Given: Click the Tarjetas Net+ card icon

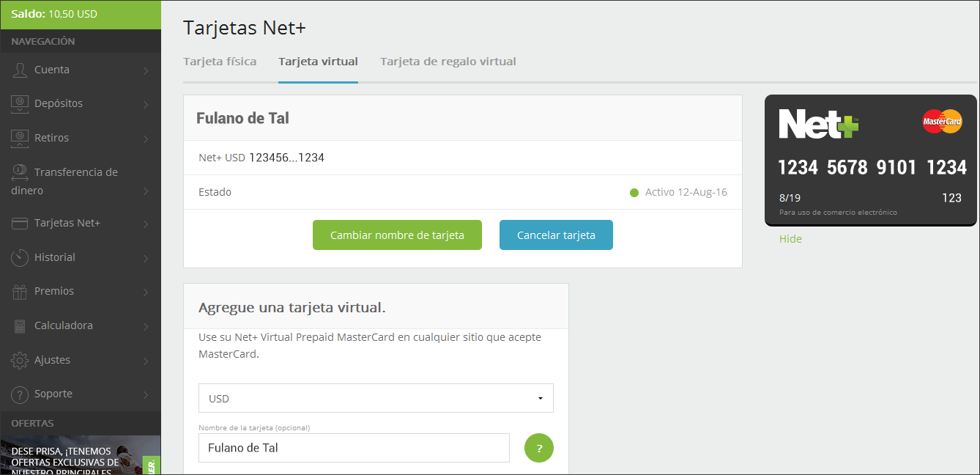Looking at the screenshot, I should click(x=20, y=223).
